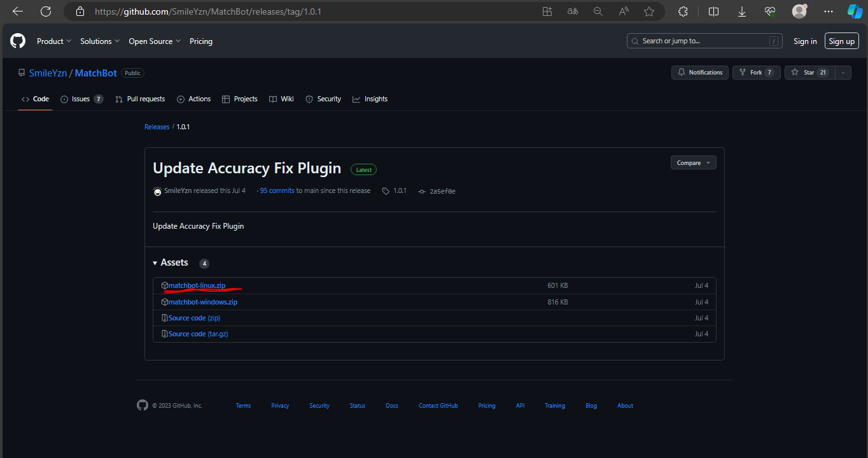This screenshot has width=868, height=458.
Task: Click the browser address bar URL
Action: [x=208, y=11]
